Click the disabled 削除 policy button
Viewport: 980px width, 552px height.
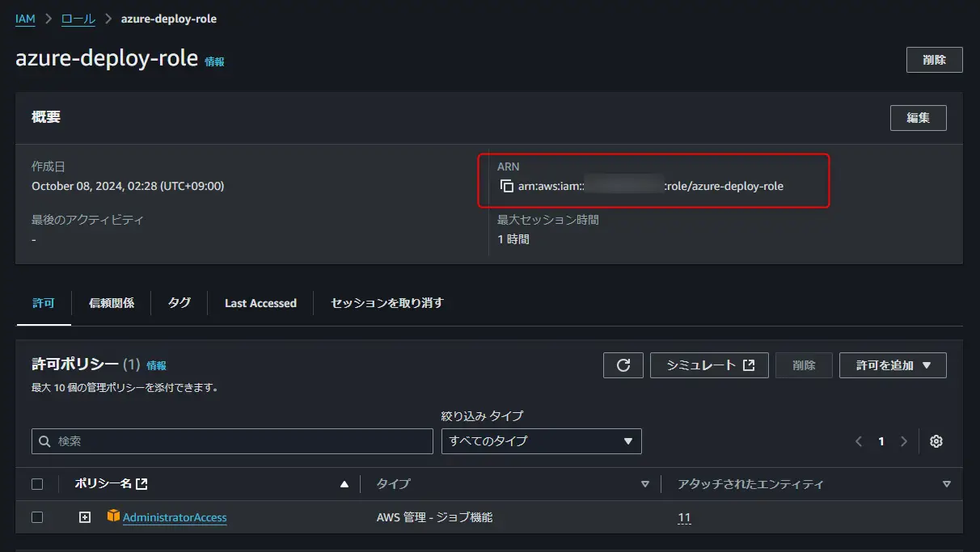[804, 365]
